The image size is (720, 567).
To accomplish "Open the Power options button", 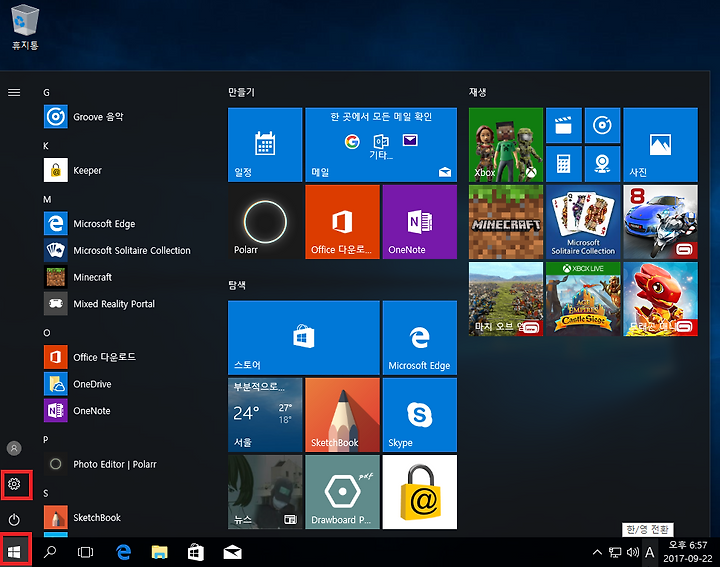I will pyautogui.click(x=14, y=520).
